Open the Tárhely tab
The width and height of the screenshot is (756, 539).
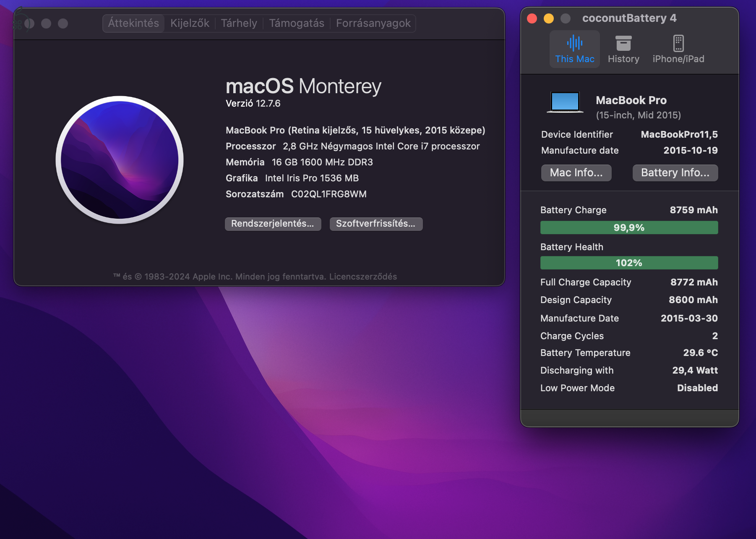click(x=239, y=23)
